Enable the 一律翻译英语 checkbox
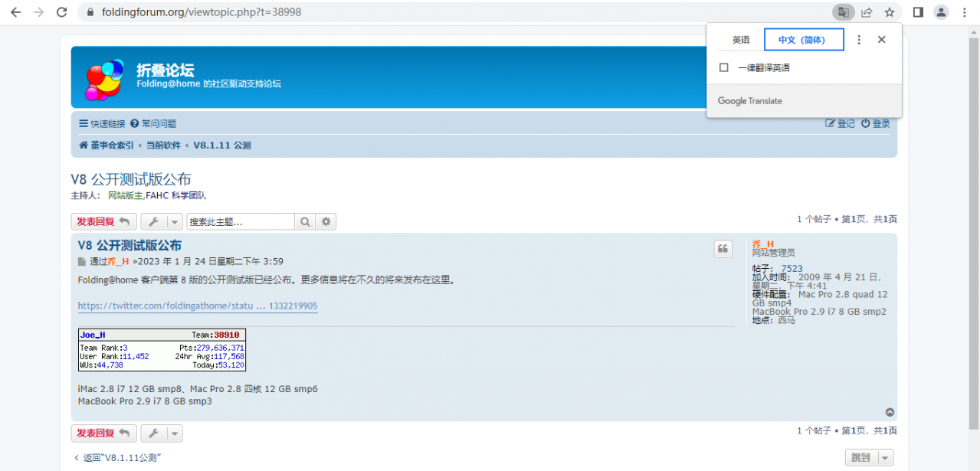Image resolution: width=980 pixels, height=471 pixels. pyautogui.click(x=724, y=67)
